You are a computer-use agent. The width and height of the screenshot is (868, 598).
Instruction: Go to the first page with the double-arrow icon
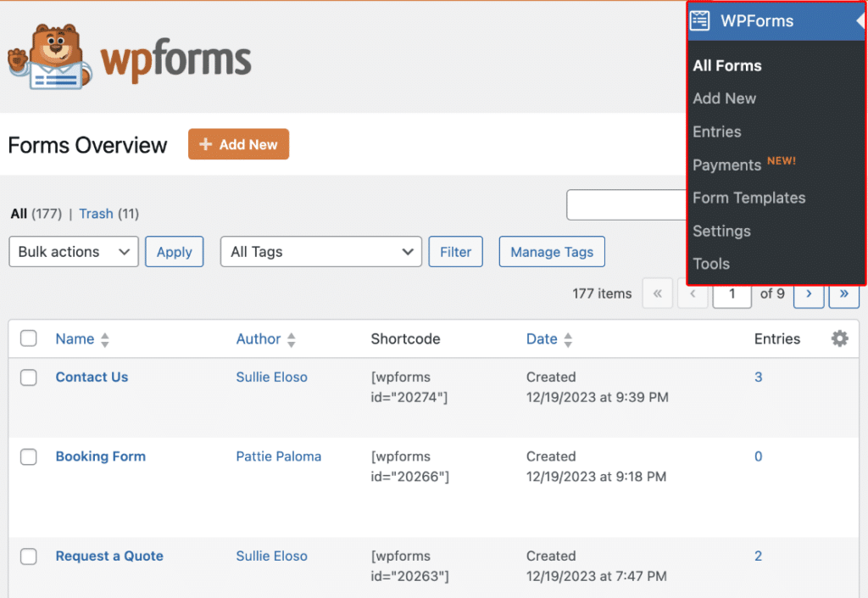pos(658,293)
